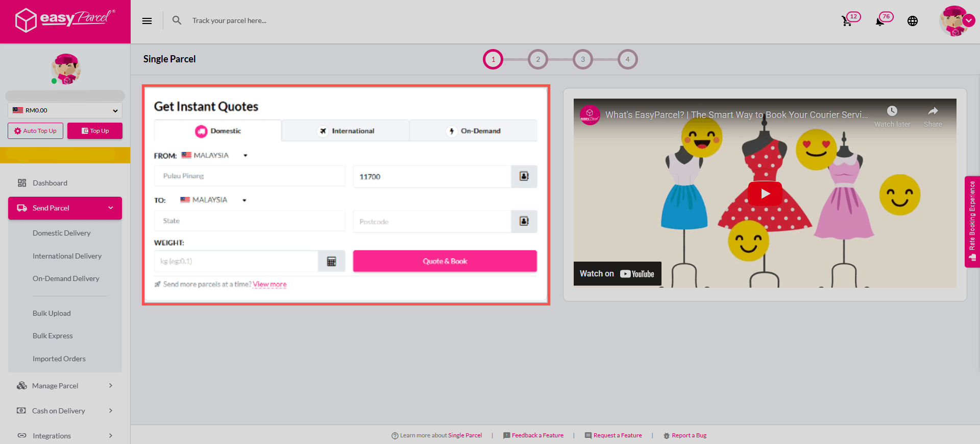
Task: Open the video title link
Action: click(737, 115)
